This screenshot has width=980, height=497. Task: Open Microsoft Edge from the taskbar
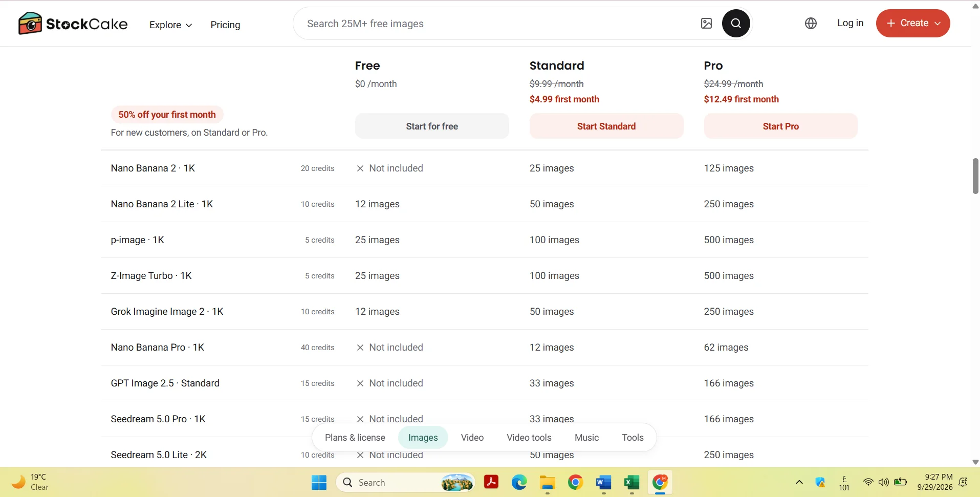click(x=519, y=482)
